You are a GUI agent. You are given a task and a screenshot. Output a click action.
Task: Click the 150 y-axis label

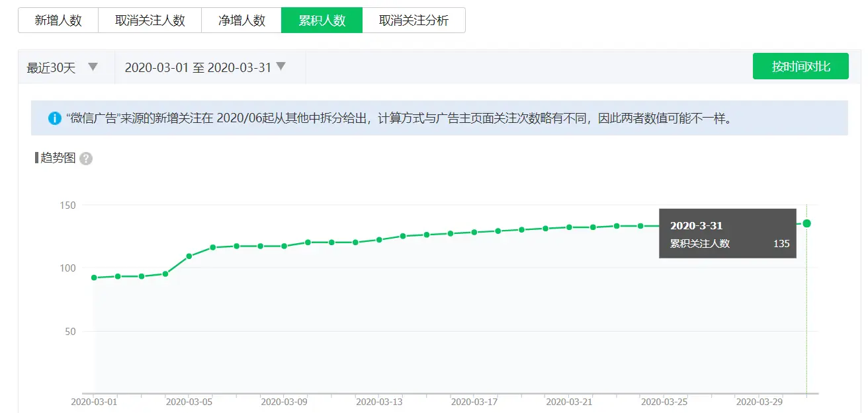click(x=67, y=206)
